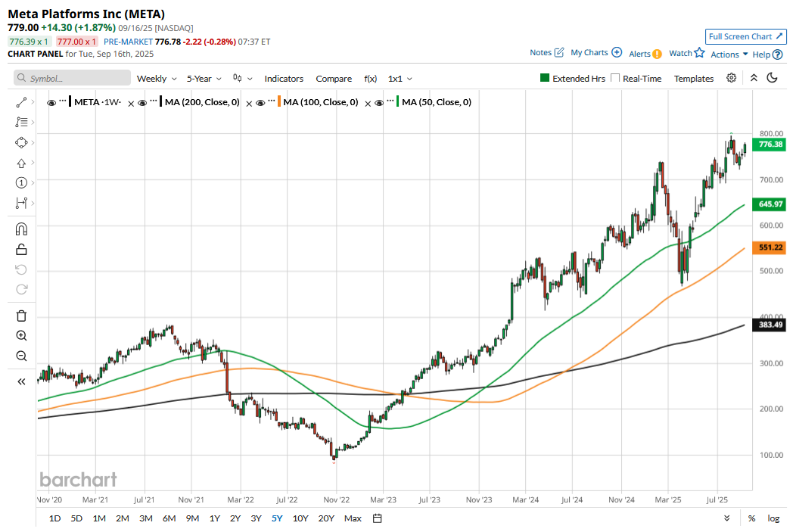Switch to log scale

tap(773, 518)
